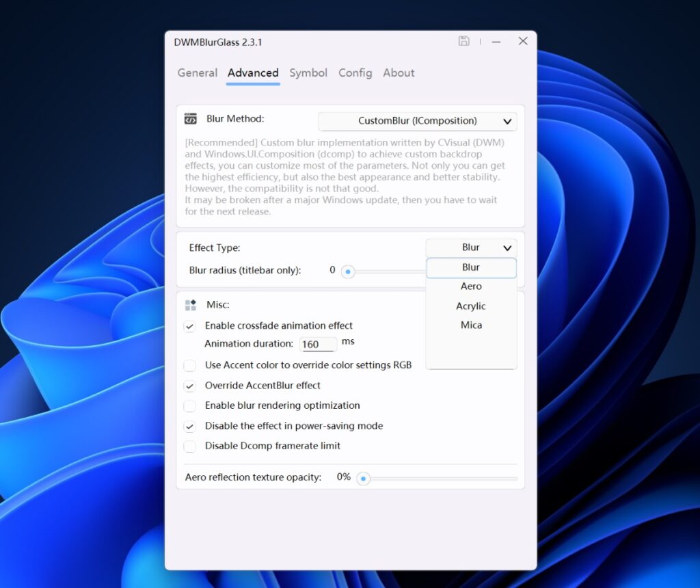This screenshot has width=700, height=588.
Task: Open the Blur Method dropdown
Action: click(x=417, y=121)
